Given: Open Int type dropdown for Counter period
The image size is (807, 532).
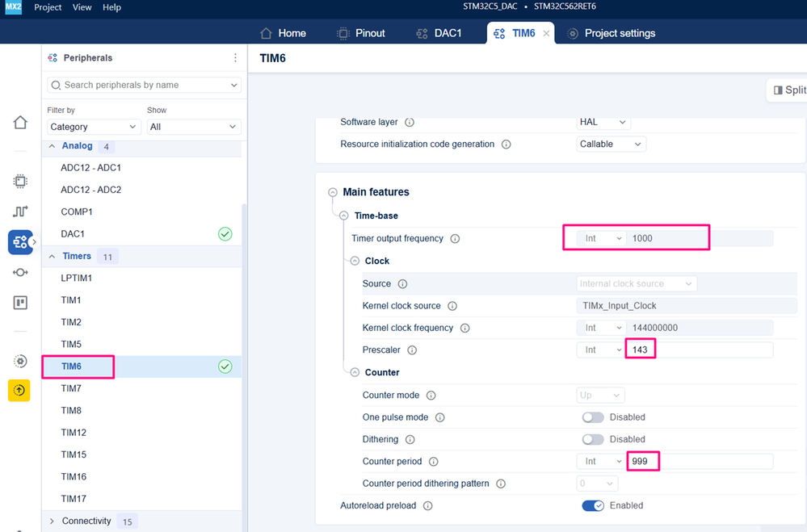Looking at the screenshot, I should pyautogui.click(x=601, y=462).
